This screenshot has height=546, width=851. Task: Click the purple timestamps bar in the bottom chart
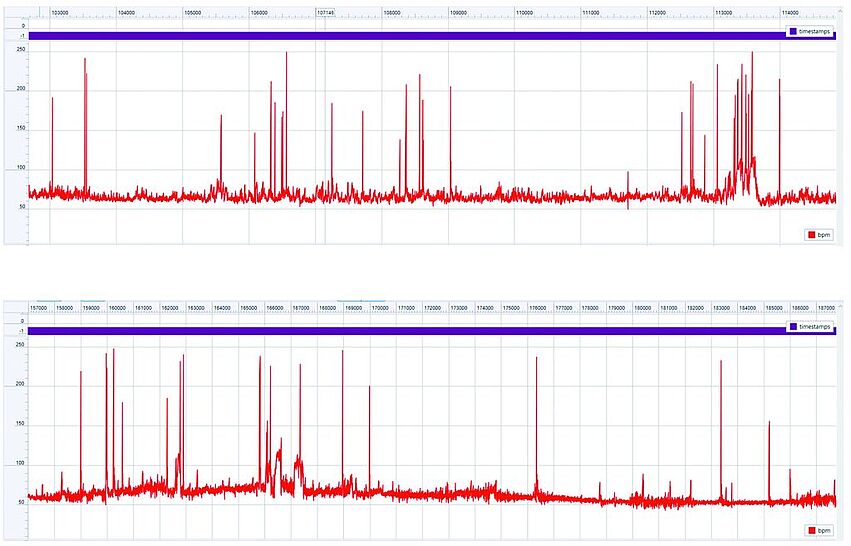coord(400,330)
